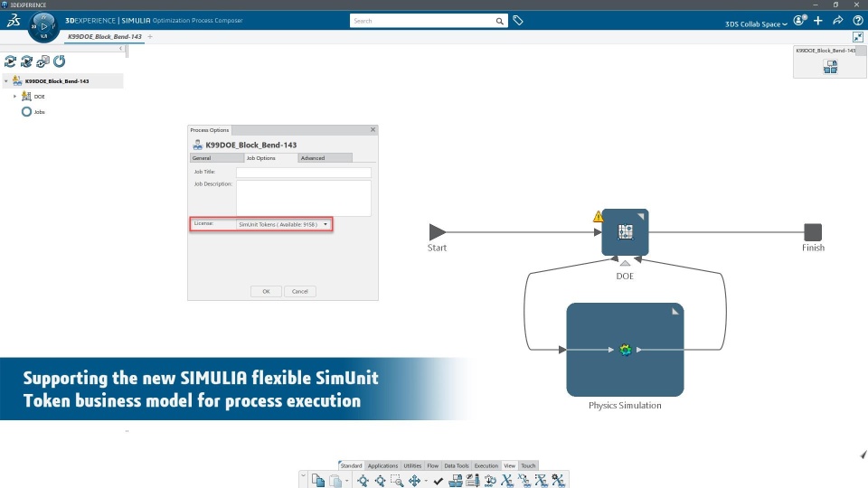Click the magnifier search icon
The height and width of the screenshot is (488, 868).
click(x=499, y=21)
